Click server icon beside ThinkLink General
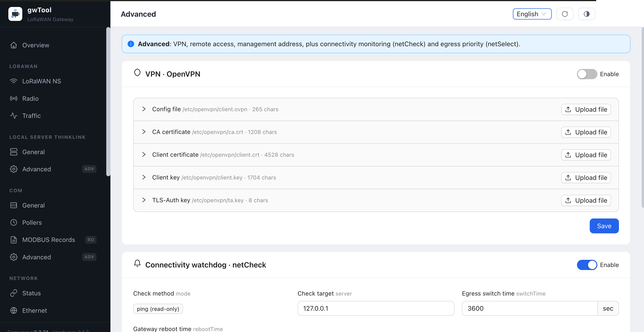This screenshot has height=332, width=644. [x=14, y=152]
